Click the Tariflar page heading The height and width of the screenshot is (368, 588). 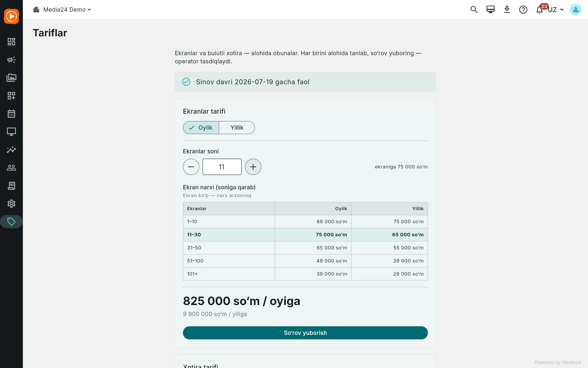(50, 33)
